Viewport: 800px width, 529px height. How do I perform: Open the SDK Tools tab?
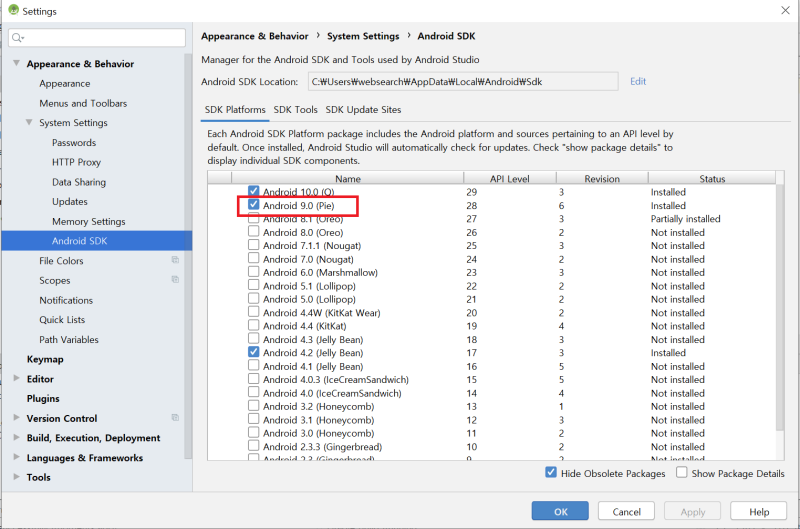pos(295,110)
